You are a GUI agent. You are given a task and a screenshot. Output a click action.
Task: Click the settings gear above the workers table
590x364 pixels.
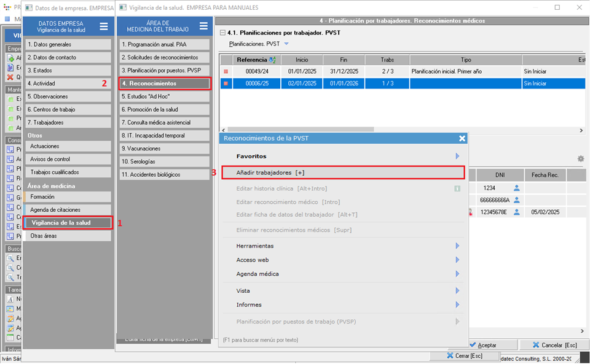coord(580,159)
